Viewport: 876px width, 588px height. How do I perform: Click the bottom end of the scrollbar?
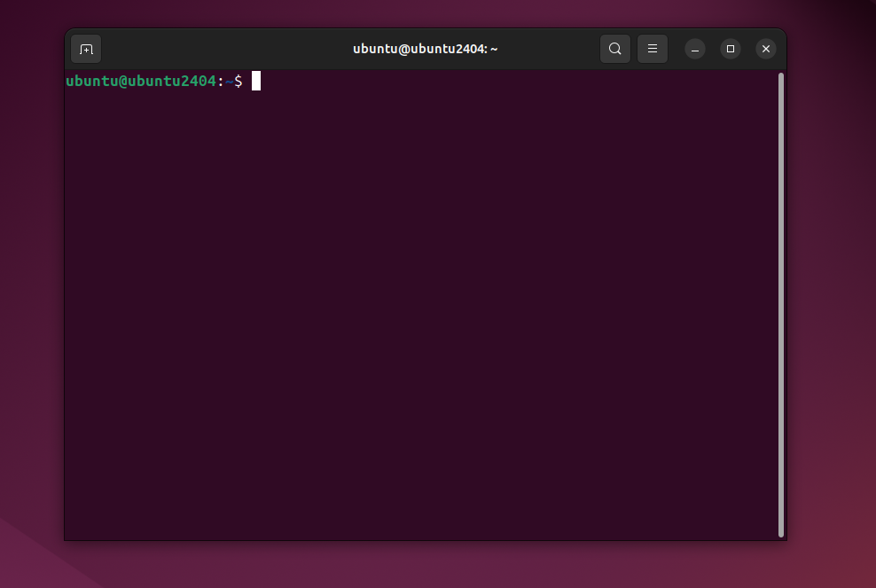click(x=781, y=532)
